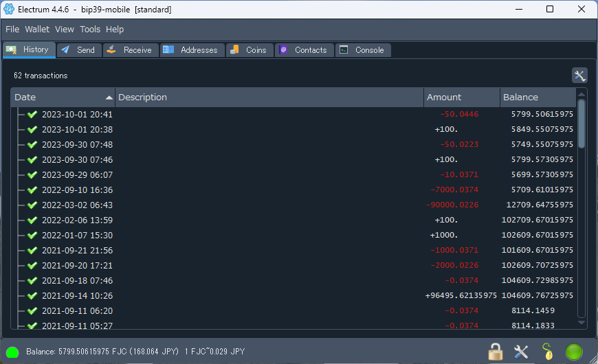Click the Balance column header
The width and height of the screenshot is (598, 364).
(538, 98)
